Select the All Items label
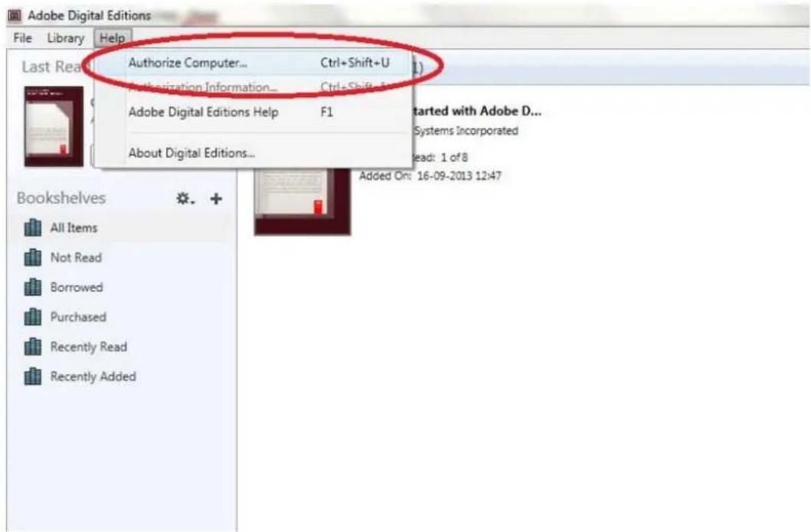Viewport: 811px width, 532px height. (74, 228)
